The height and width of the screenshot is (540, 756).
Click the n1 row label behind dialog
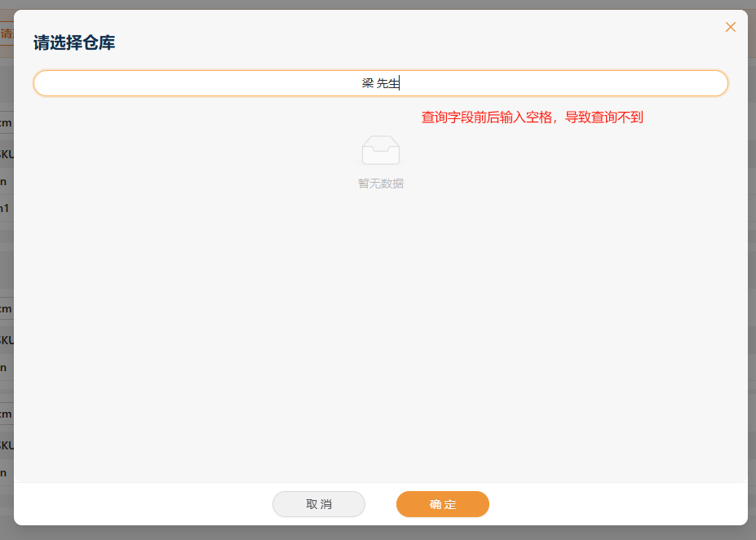coord(5,207)
